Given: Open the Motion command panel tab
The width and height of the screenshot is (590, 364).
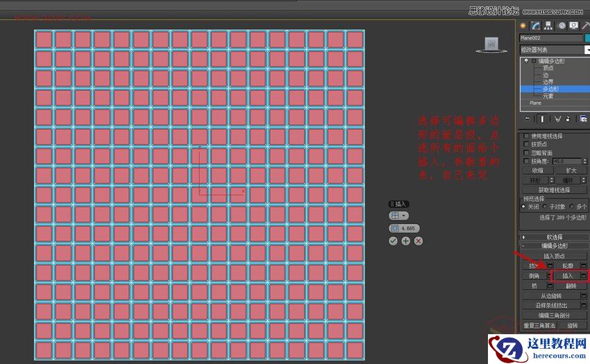Looking at the screenshot, I should tap(562, 26).
